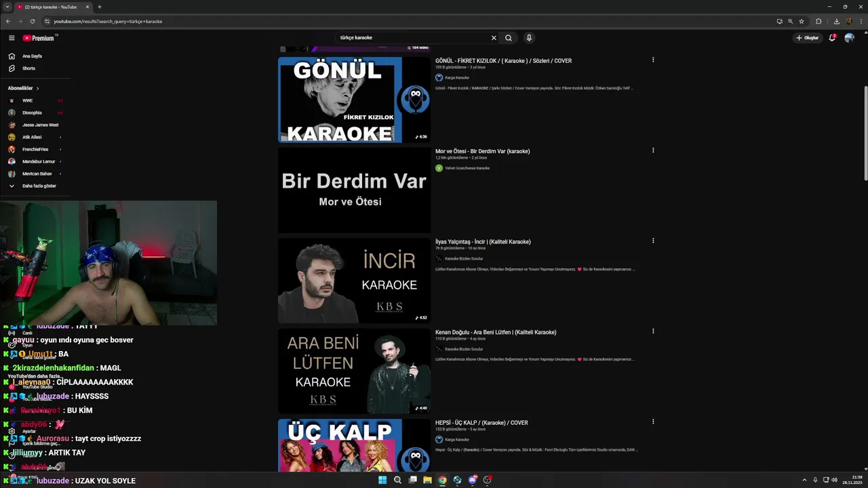This screenshot has height=488, width=868.
Task: Open OBS Studio from the taskbar
Action: 487,480
